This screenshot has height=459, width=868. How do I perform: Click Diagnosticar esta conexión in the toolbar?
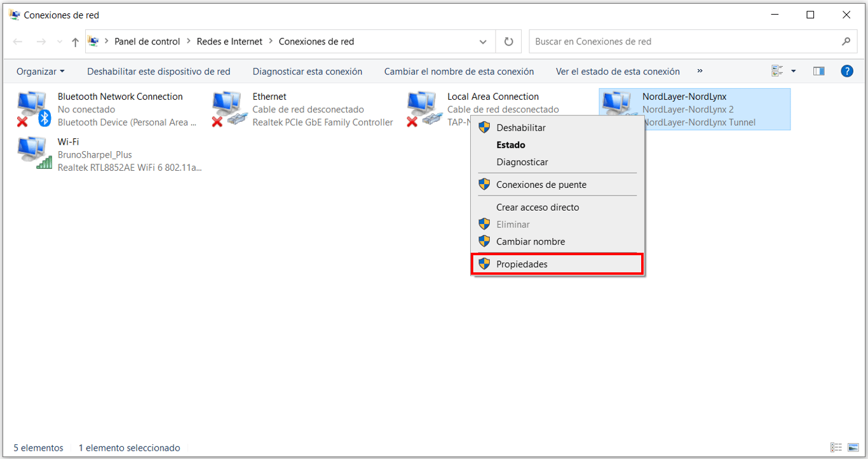point(308,71)
